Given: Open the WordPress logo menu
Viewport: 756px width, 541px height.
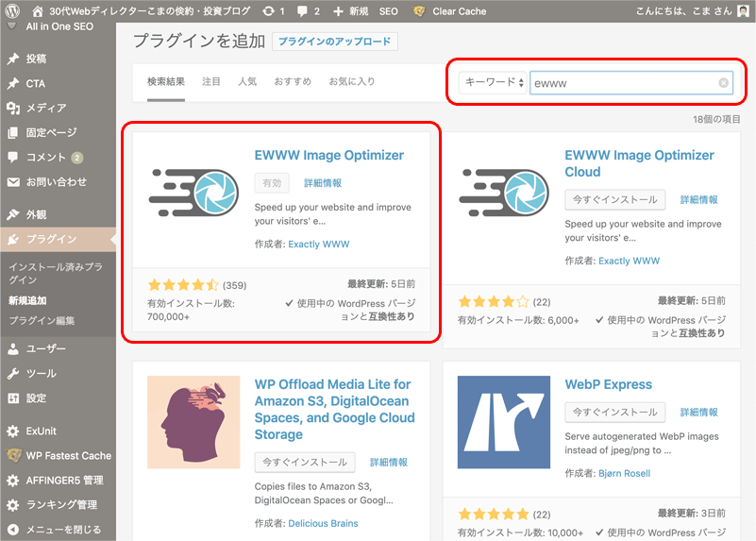Looking at the screenshot, I should (x=12, y=10).
